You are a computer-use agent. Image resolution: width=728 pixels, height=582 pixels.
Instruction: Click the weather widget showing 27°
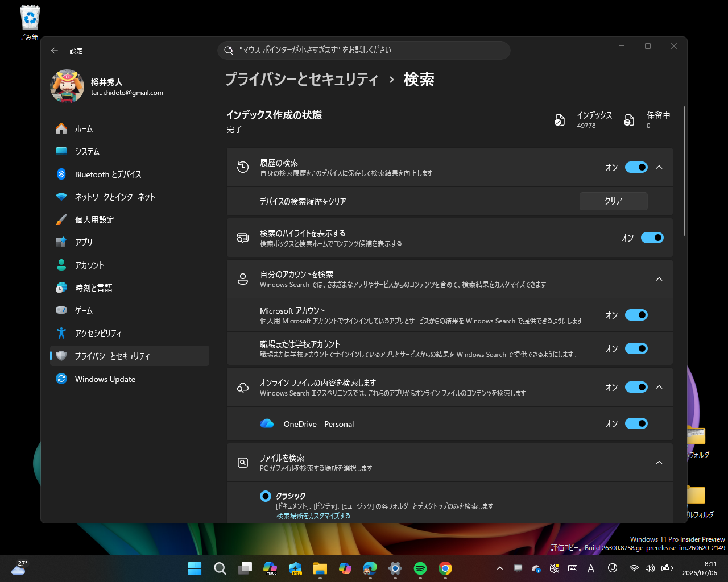pos(19,568)
